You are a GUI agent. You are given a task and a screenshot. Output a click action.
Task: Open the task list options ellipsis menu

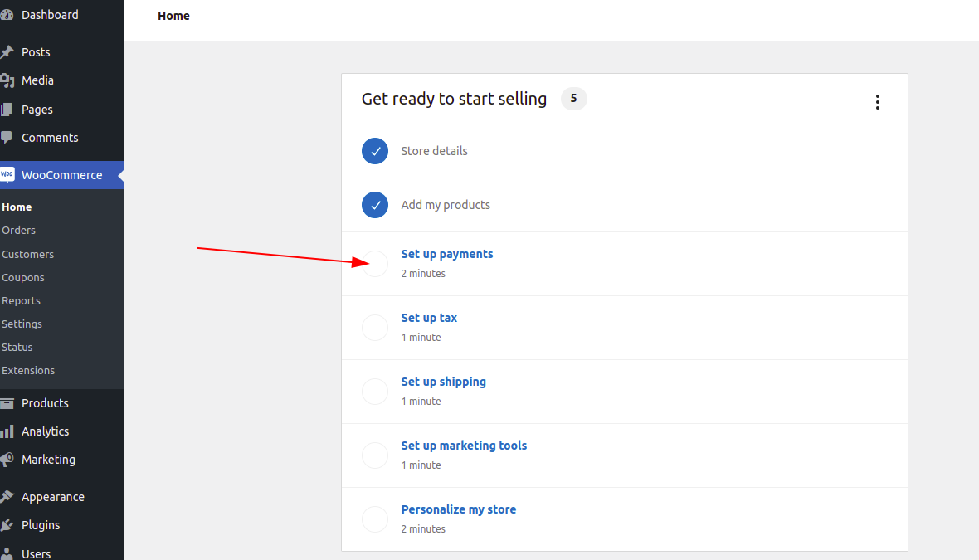coord(877,102)
